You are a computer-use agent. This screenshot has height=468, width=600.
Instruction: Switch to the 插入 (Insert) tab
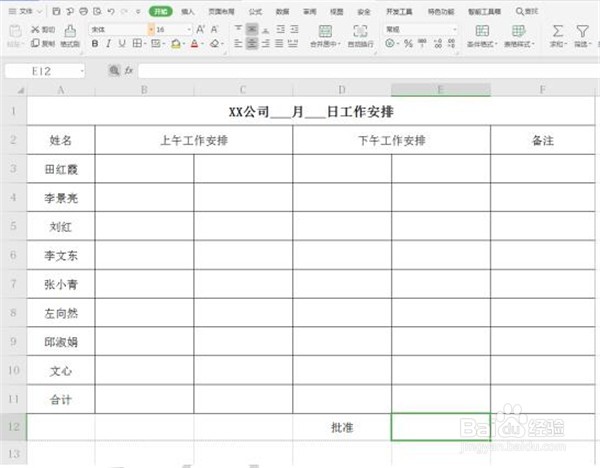pos(188,12)
